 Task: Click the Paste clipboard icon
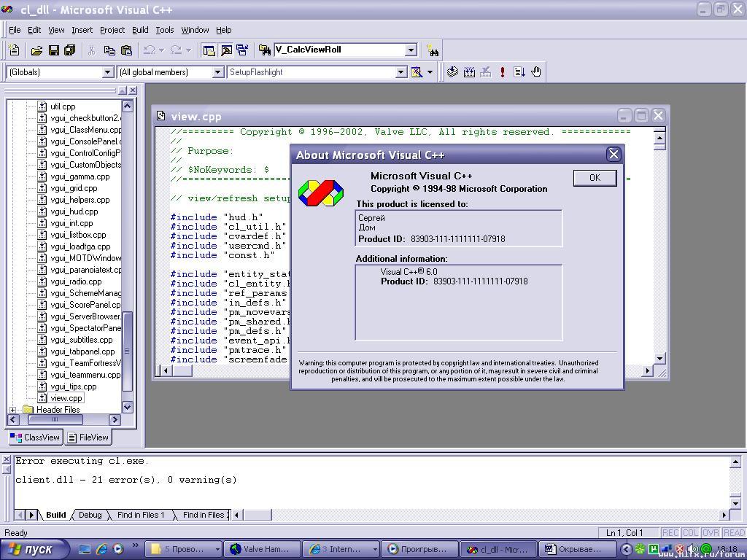point(126,50)
